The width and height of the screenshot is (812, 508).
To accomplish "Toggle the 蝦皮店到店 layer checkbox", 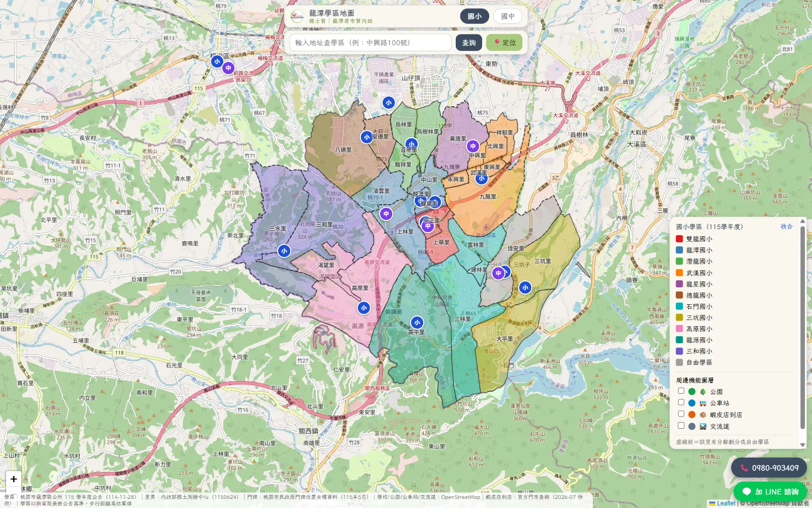I will coord(681,414).
